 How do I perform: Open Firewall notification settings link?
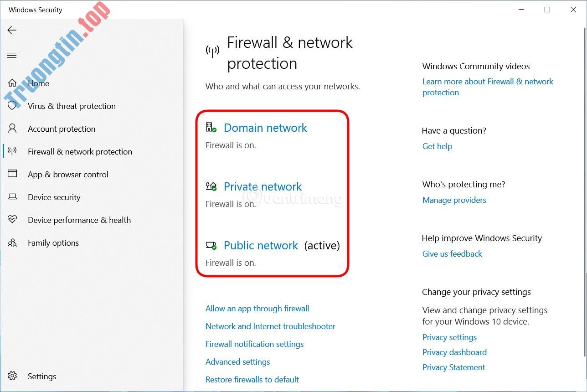(254, 344)
